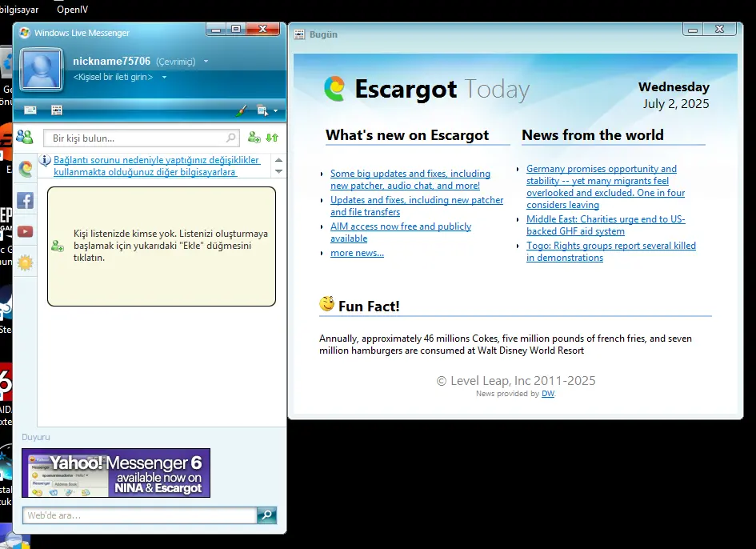Click the add contact icon beside search
The width and height of the screenshot is (756, 549).
[254, 138]
